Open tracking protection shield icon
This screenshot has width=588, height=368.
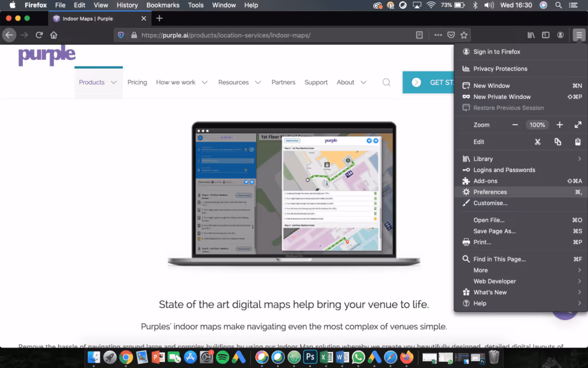(121, 35)
